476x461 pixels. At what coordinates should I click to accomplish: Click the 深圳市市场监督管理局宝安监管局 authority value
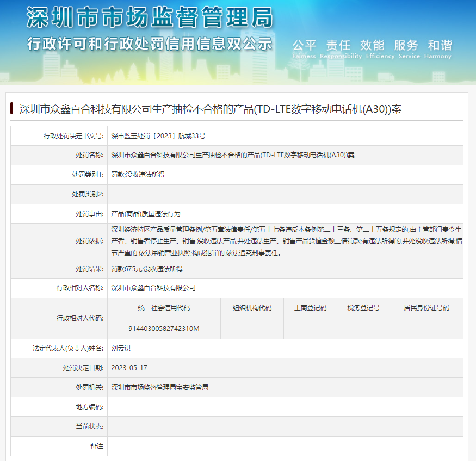pos(159,388)
